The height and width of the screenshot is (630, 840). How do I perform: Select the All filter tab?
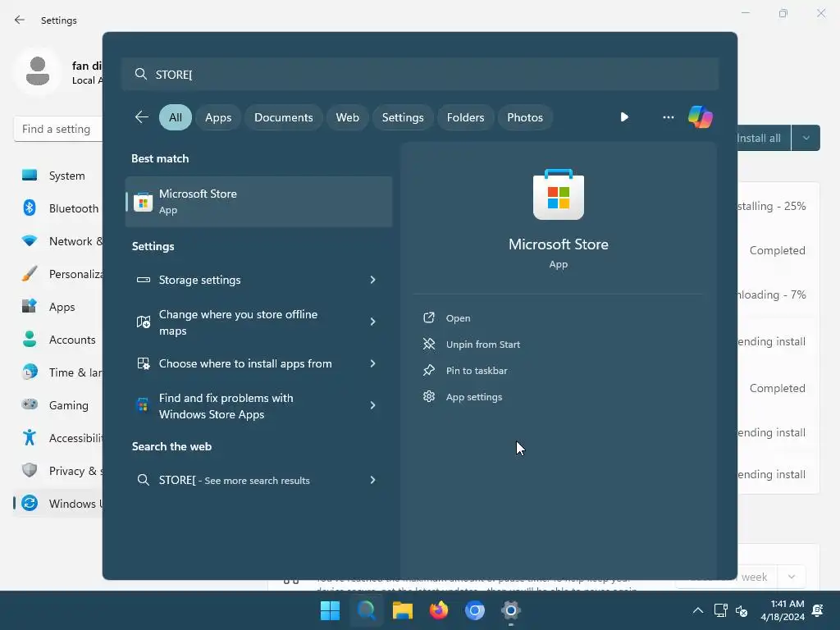coord(176,117)
